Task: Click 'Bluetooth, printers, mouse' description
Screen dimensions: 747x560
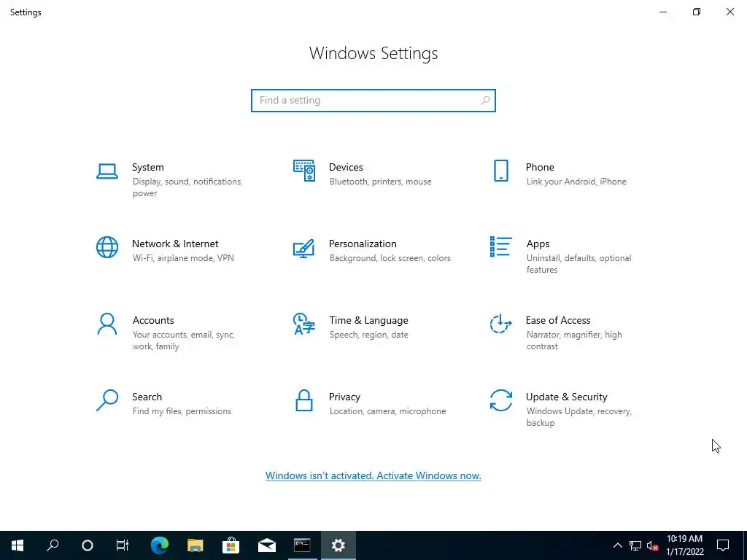Action: click(380, 182)
